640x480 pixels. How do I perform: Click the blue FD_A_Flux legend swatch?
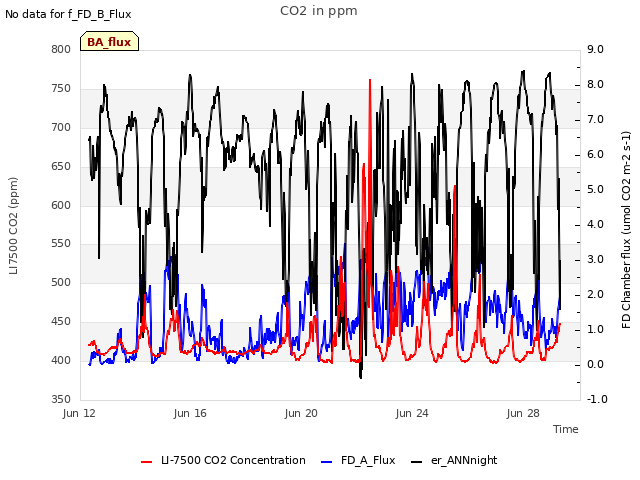[x=327, y=462]
